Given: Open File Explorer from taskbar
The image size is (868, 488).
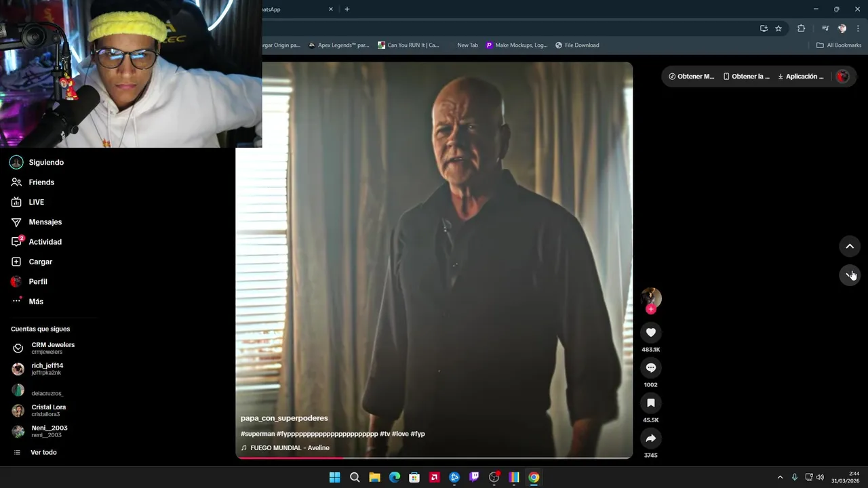Looking at the screenshot, I should 374,477.
